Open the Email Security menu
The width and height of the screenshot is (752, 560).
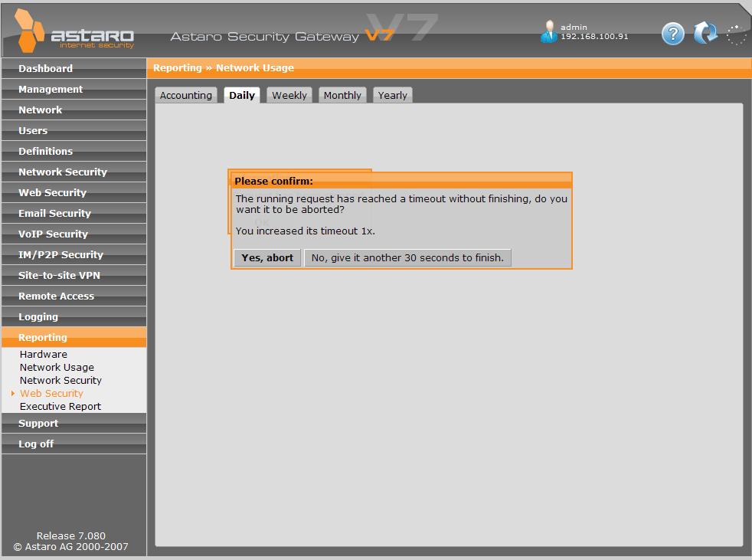[74, 212]
